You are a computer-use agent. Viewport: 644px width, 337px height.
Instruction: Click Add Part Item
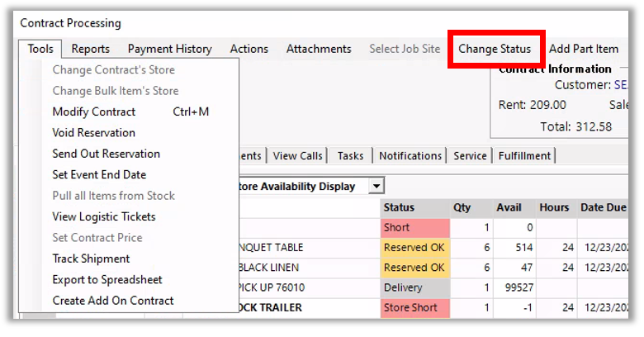pyautogui.click(x=583, y=50)
